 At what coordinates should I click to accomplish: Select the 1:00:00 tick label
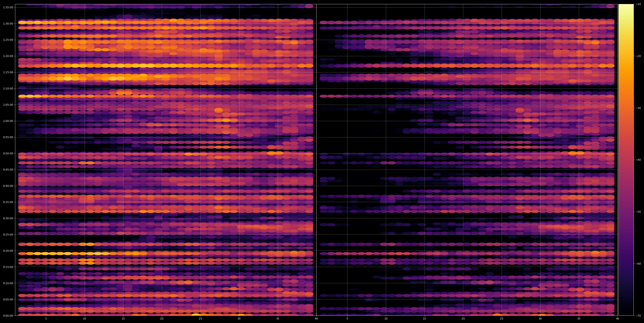pyautogui.click(x=8, y=121)
